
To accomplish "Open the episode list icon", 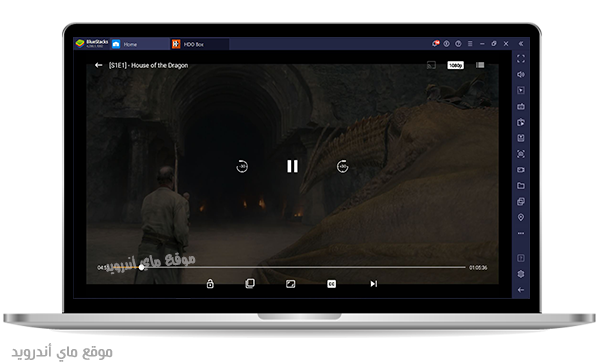I will click(x=480, y=65).
